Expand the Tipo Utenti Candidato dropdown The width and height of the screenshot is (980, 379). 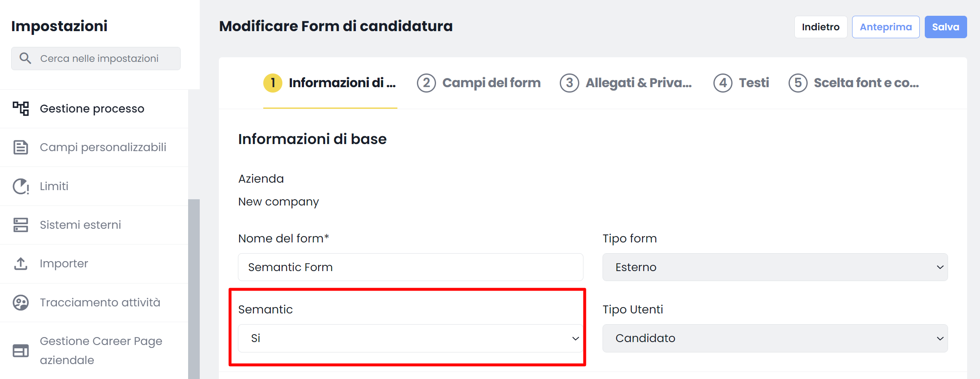click(x=775, y=338)
